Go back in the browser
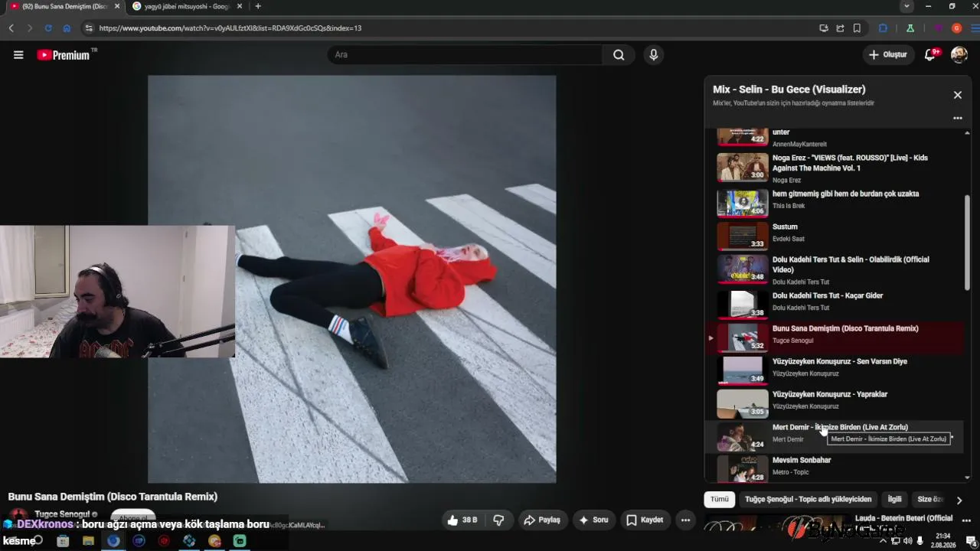Viewport: 980px width, 551px height. coord(11,28)
